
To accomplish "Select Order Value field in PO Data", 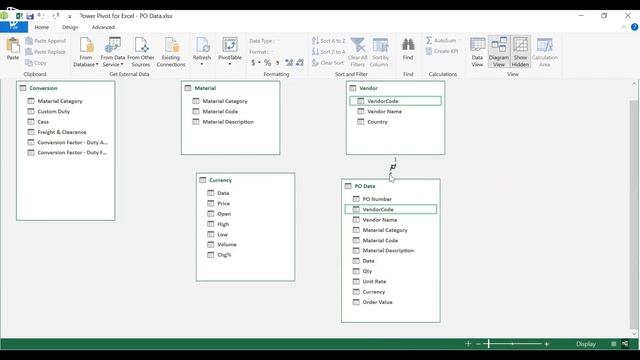I will (378, 302).
